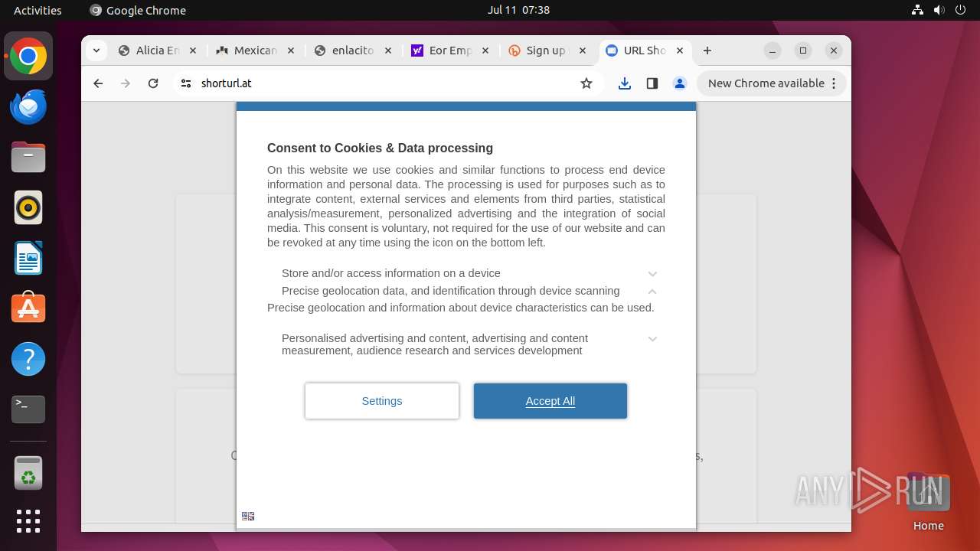Open the Trash in the dock

click(28, 472)
